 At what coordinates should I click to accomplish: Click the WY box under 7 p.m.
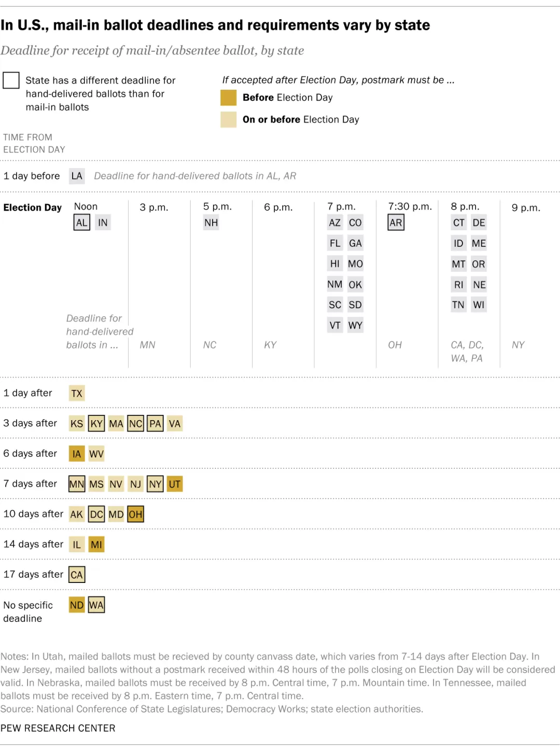coord(355,326)
